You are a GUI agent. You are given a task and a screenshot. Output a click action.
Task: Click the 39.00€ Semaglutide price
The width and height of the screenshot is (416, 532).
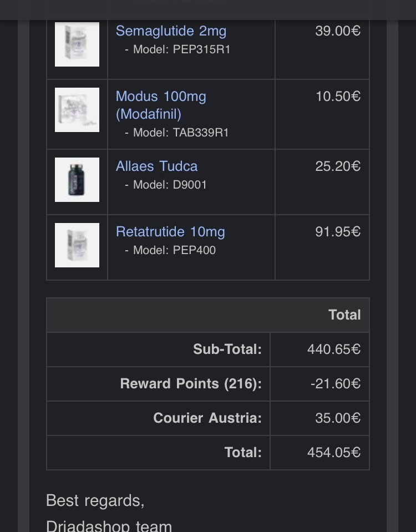pyautogui.click(x=337, y=31)
